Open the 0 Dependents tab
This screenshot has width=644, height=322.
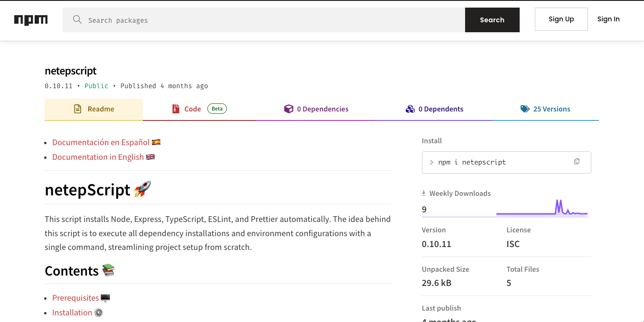[x=435, y=110]
